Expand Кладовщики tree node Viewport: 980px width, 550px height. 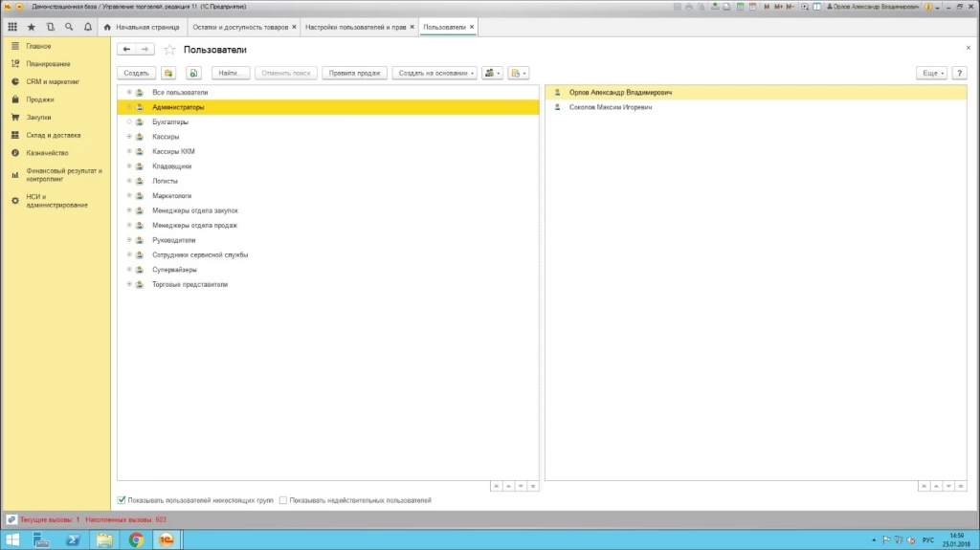coord(129,166)
